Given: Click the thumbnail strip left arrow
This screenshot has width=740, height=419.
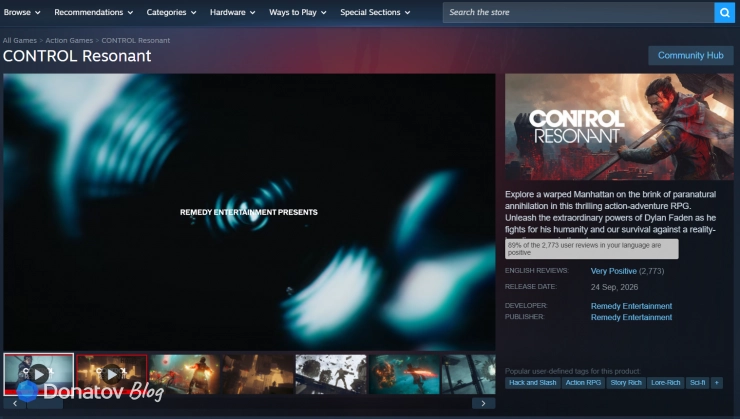Looking at the screenshot, I should (x=15, y=403).
